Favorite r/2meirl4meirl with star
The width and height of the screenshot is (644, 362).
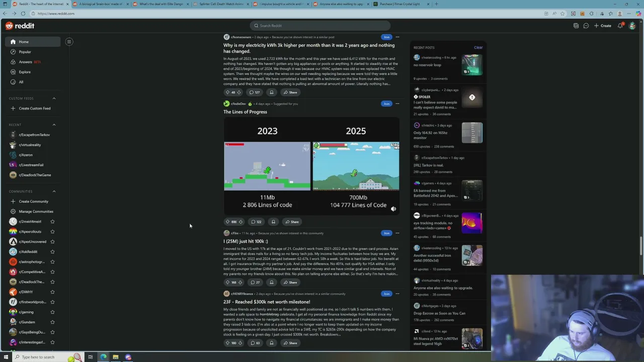(52, 221)
